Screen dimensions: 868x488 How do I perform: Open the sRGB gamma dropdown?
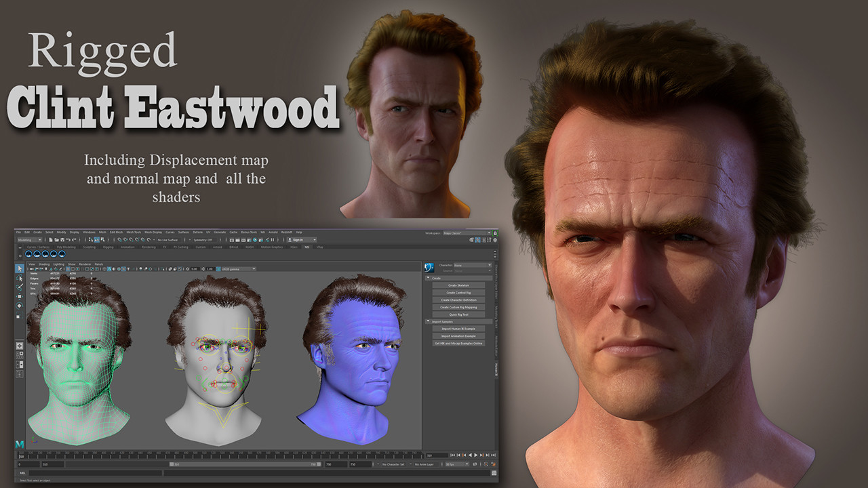click(x=237, y=269)
